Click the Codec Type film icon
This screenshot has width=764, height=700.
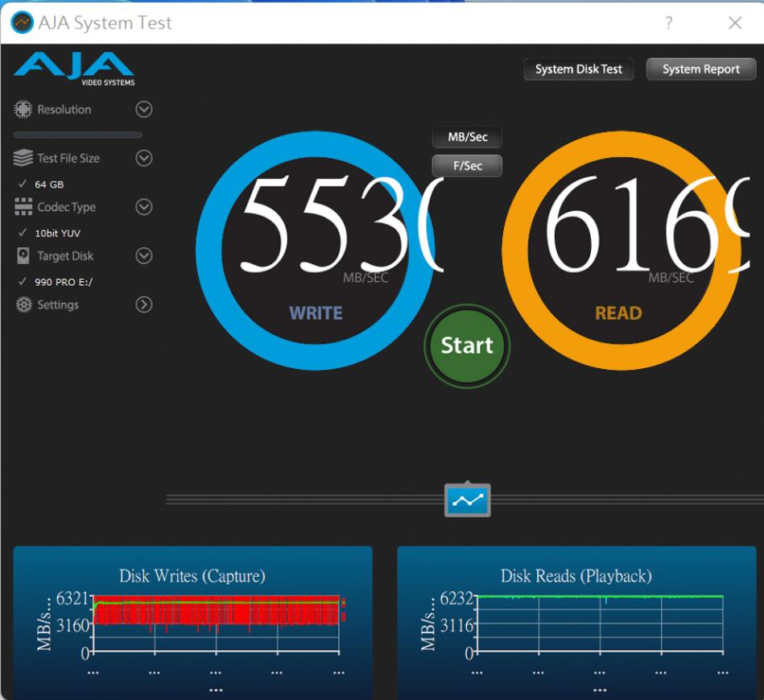point(23,207)
